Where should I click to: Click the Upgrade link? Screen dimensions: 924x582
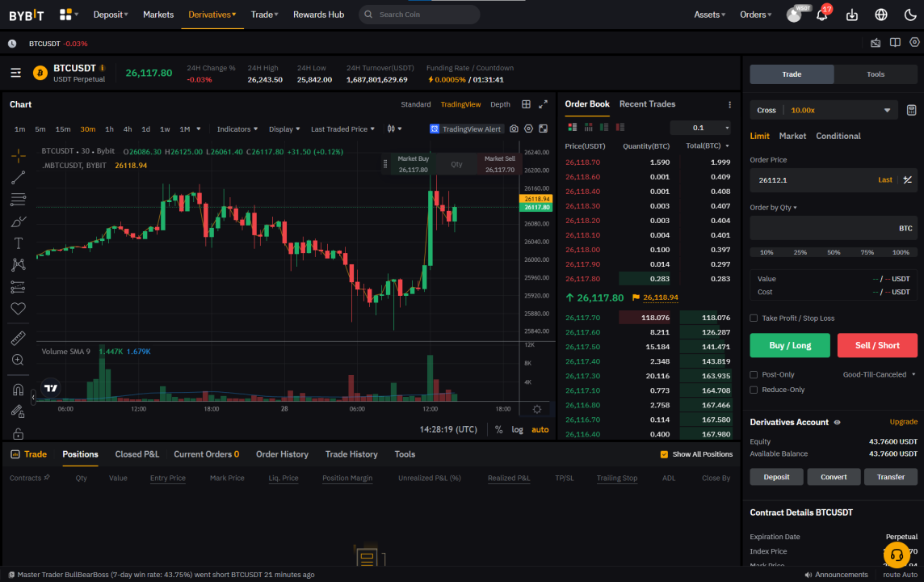click(x=903, y=422)
